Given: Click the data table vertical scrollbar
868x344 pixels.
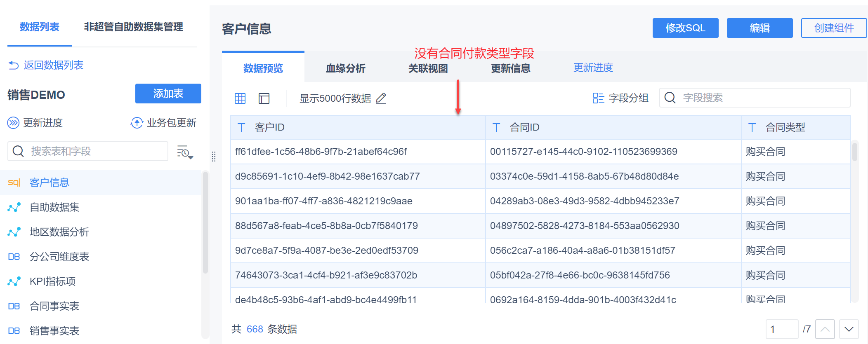Looking at the screenshot, I should pyautogui.click(x=855, y=152).
